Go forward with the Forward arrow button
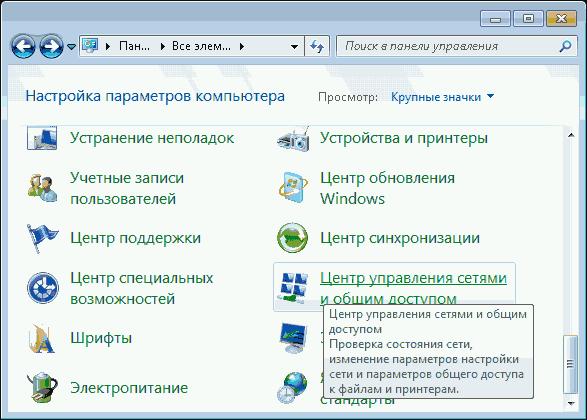This screenshot has height=420, width=587. [x=51, y=46]
